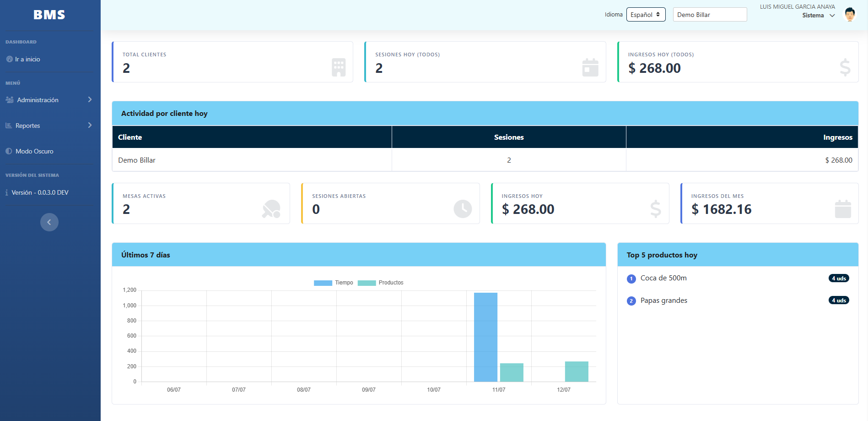Click the Demo Billar input field
This screenshot has height=421, width=868.
(x=710, y=15)
